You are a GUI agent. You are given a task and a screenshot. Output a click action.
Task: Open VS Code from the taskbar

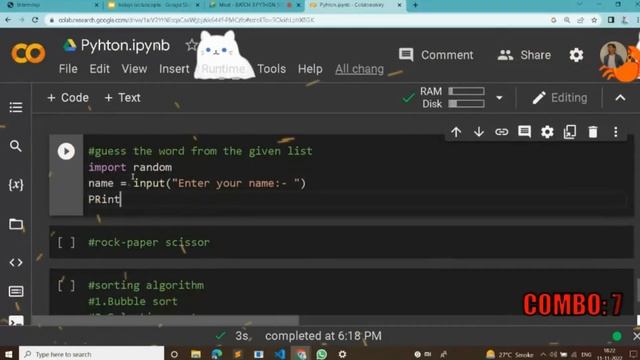coord(280,354)
